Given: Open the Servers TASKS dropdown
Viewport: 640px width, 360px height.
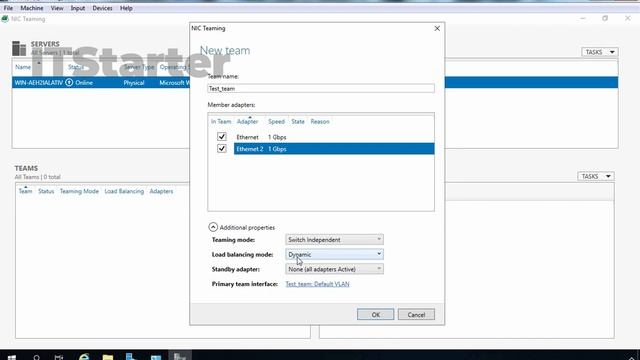Looking at the screenshot, I should 600,52.
